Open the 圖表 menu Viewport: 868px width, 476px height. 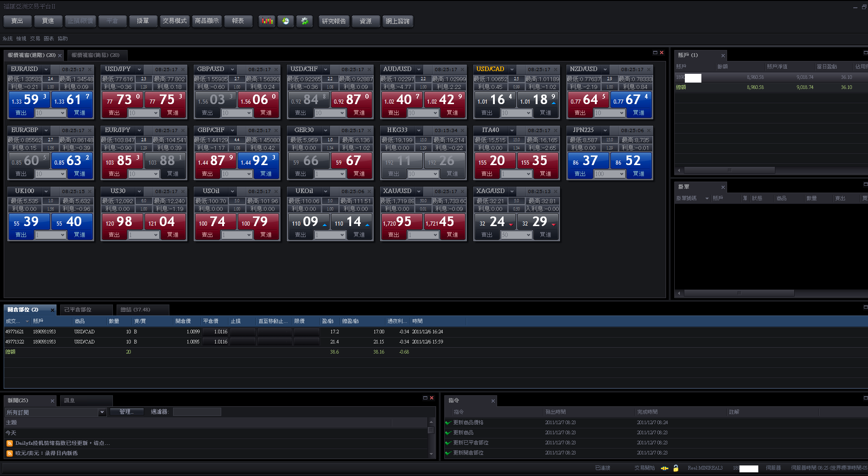pyautogui.click(x=49, y=39)
